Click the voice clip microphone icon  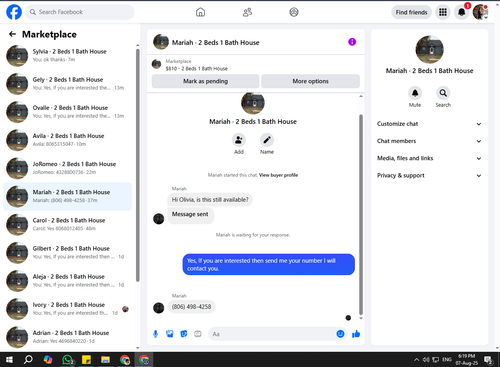[155, 334]
